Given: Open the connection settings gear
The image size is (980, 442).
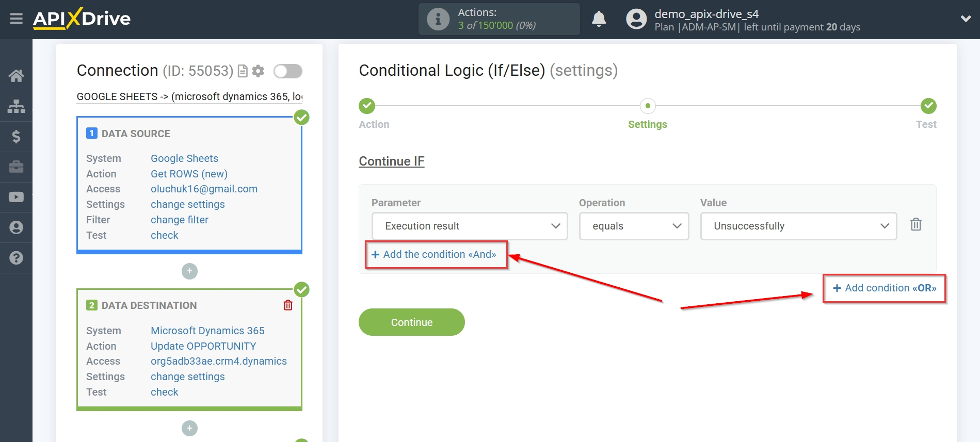Looking at the screenshot, I should coord(258,71).
